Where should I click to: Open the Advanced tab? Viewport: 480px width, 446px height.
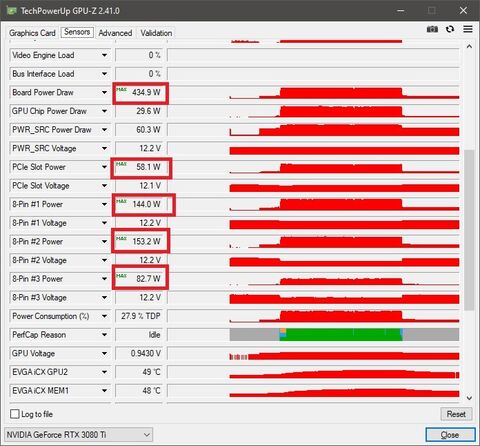pyautogui.click(x=115, y=33)
